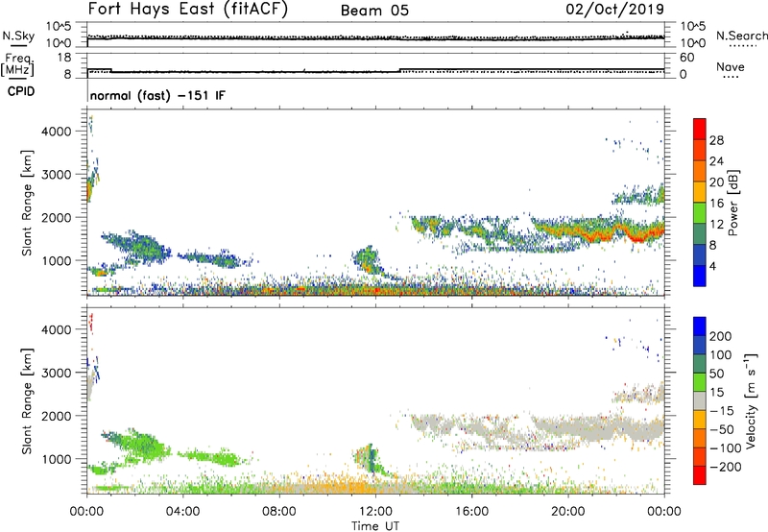Image resolution: width=768 pixels, height=532 pixels.
Task: Click the '08:00' time axis tick label
Action: coord(278,512)
